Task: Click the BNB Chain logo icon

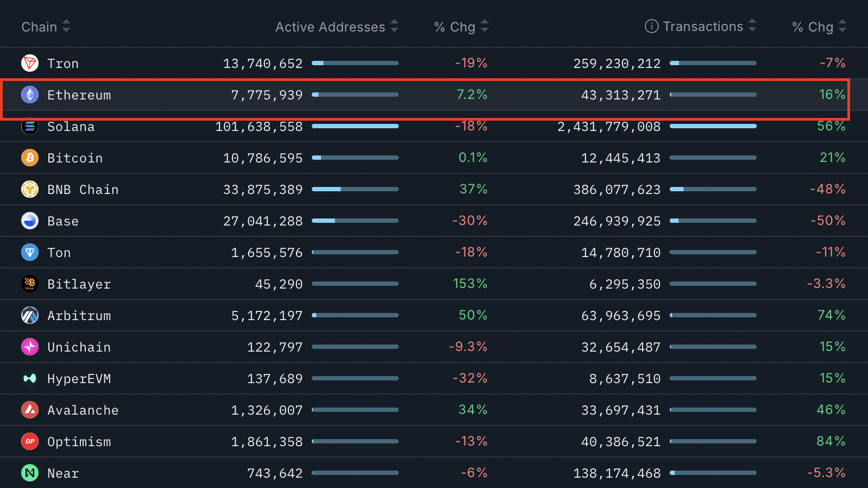Action: click(x=30, y=190)
